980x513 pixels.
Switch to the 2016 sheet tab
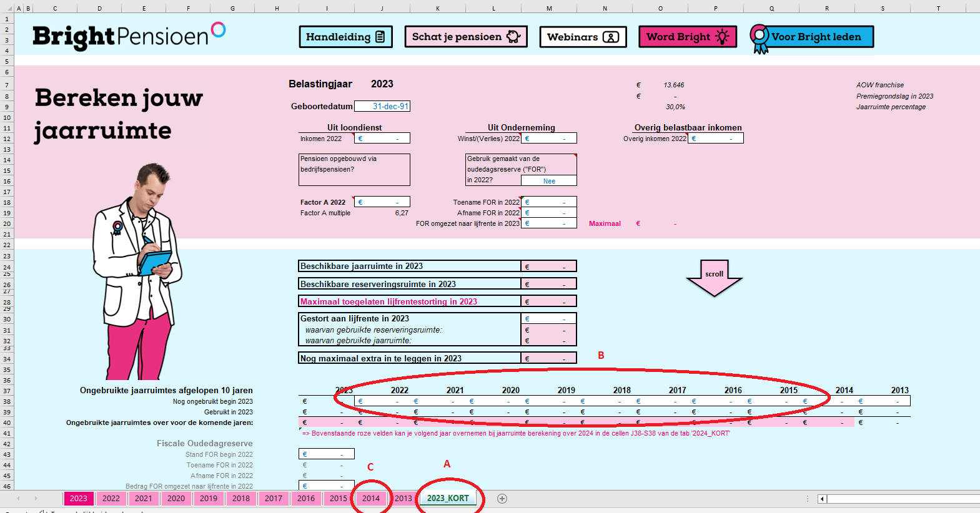click(x=306, y=498)
